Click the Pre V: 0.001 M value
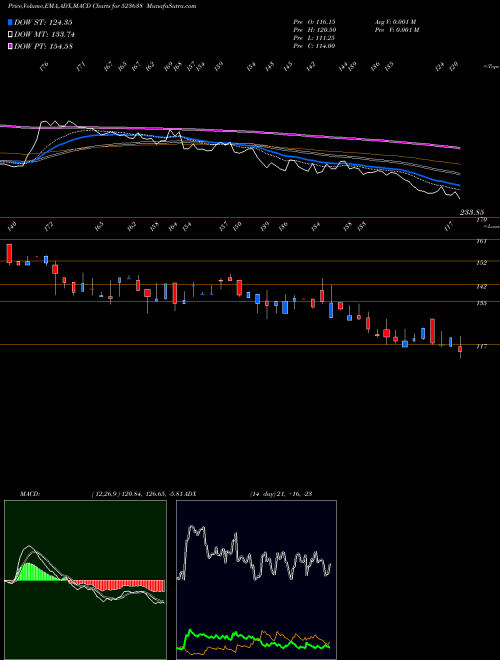This screenshot has width=500, height=660. point(396,30)
